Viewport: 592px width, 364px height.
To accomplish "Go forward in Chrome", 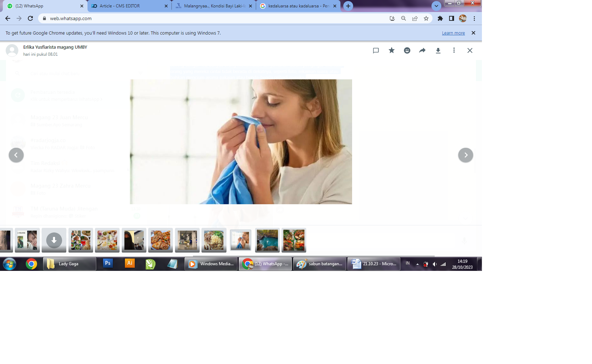I will (x=19, y=18).
